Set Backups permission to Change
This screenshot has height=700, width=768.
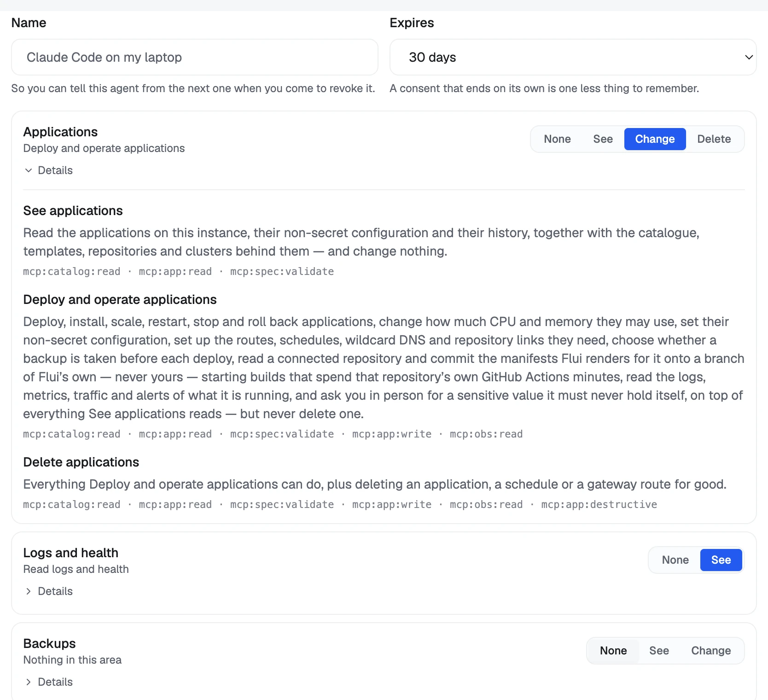[711, 651]
